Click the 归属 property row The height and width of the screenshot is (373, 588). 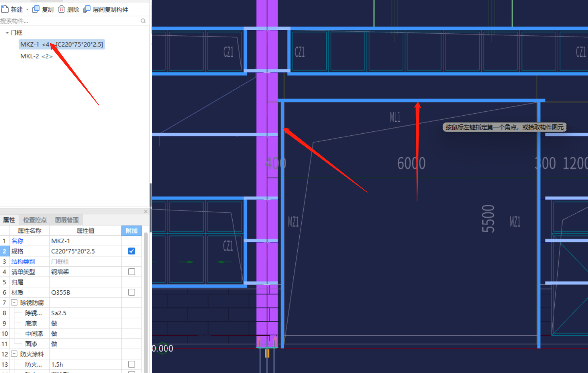click(x=71, y=282)
